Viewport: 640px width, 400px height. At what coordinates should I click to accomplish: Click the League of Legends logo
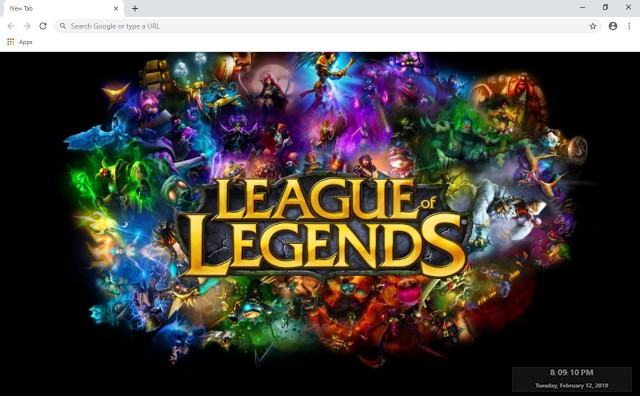pyautogui.click(x=324, y=227)
